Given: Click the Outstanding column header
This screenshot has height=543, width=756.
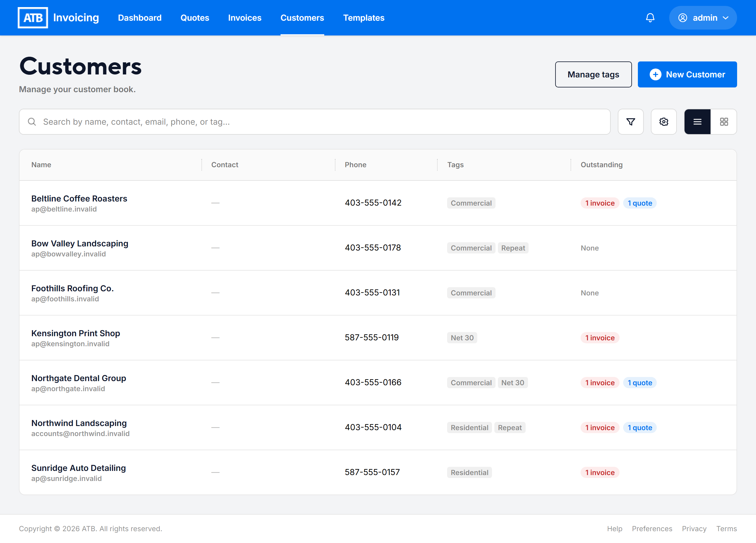Looking at the screenshot, I should [x=601, y=165].
